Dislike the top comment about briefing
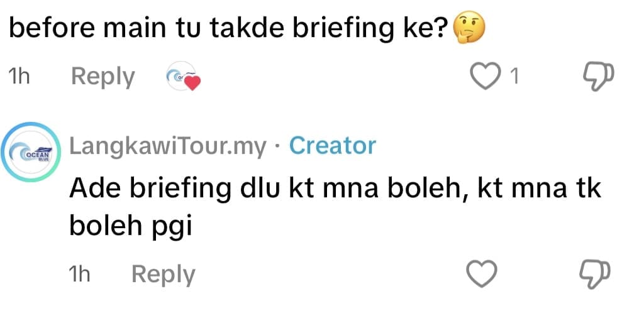 [598, 77]
